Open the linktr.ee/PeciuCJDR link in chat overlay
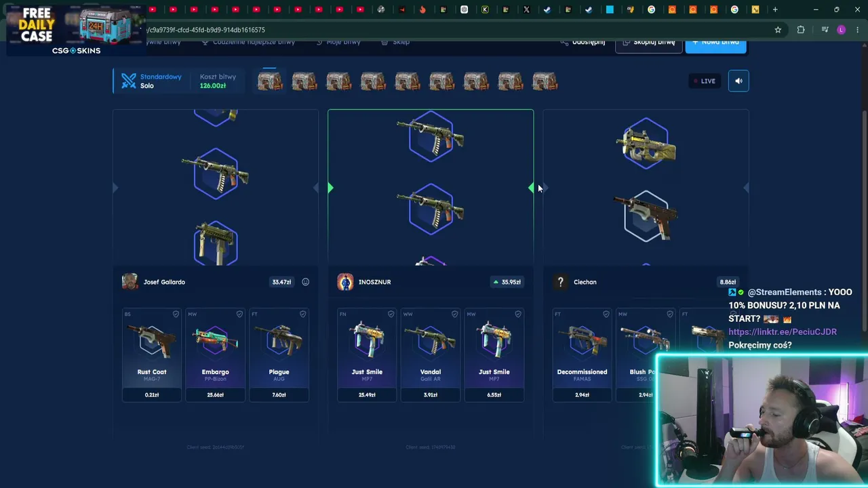868x488 pixels. [783, 331]
